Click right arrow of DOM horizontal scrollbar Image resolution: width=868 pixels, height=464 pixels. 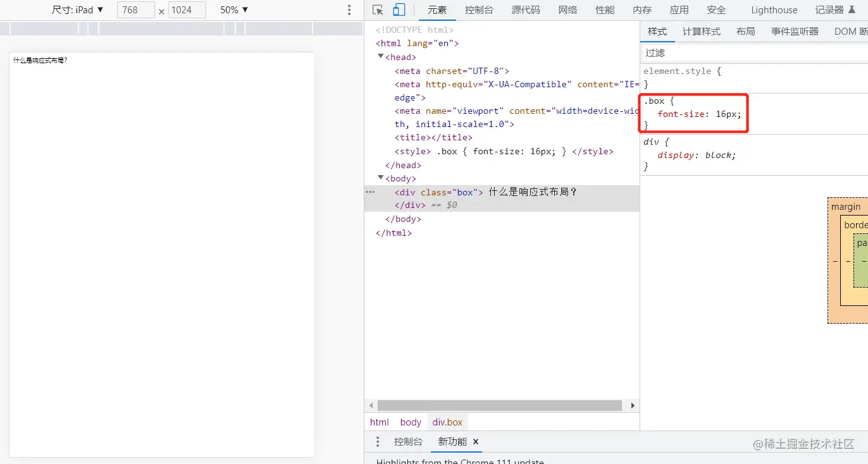[633, 405]
